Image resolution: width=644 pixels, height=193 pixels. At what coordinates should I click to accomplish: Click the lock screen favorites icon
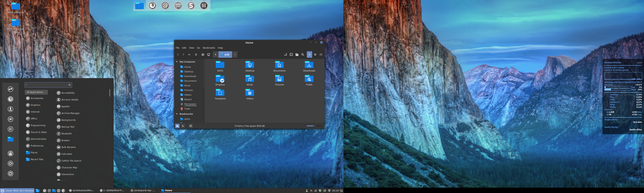click(x=11, y=154)
